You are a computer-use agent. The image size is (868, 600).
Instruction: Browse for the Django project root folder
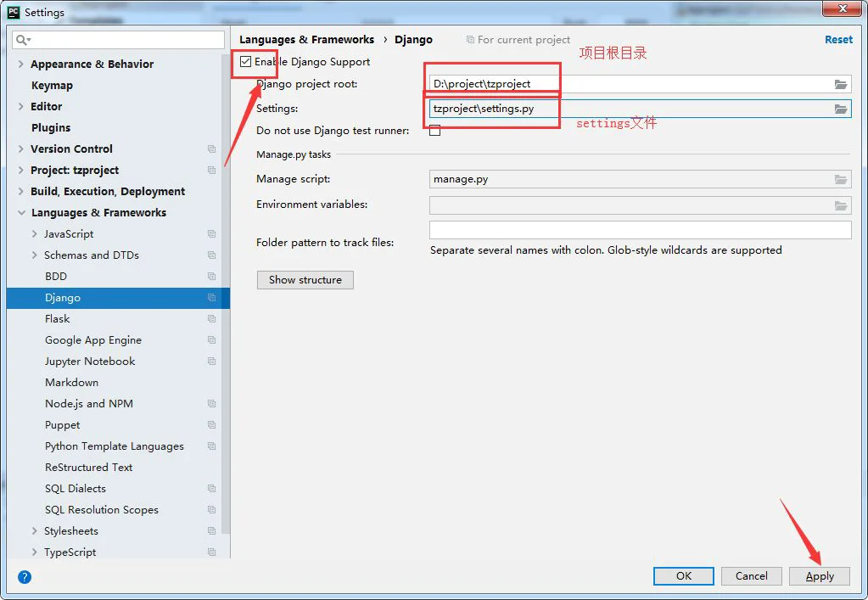840,84
